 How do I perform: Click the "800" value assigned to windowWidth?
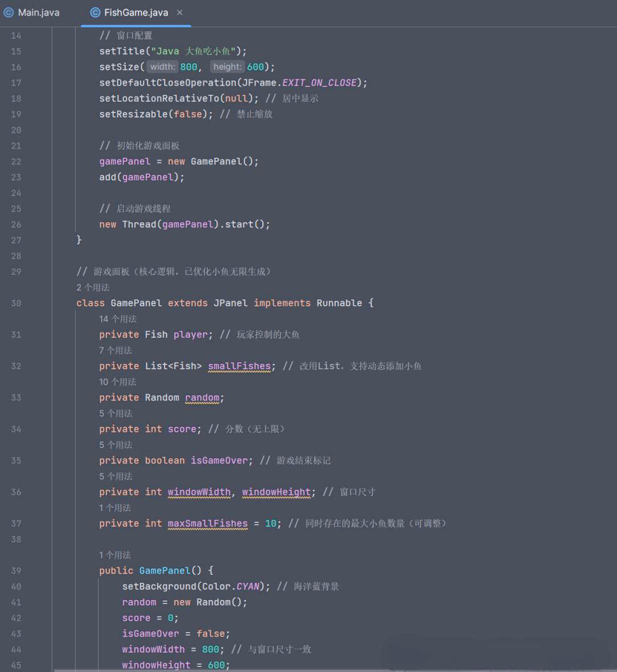[211, 649]
